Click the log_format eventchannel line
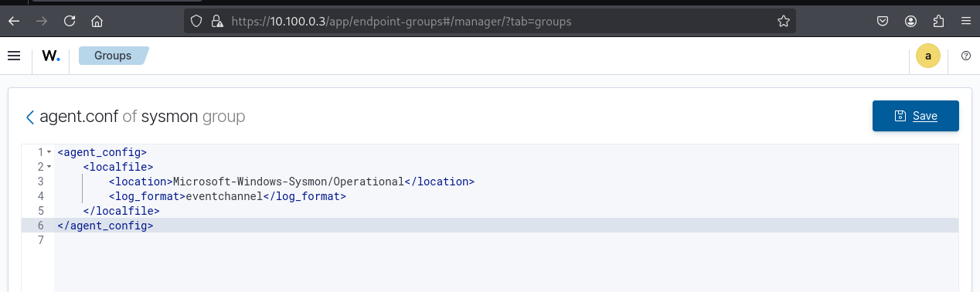The width and height of the screenshot is (980, 292). (x=227, y=196)
